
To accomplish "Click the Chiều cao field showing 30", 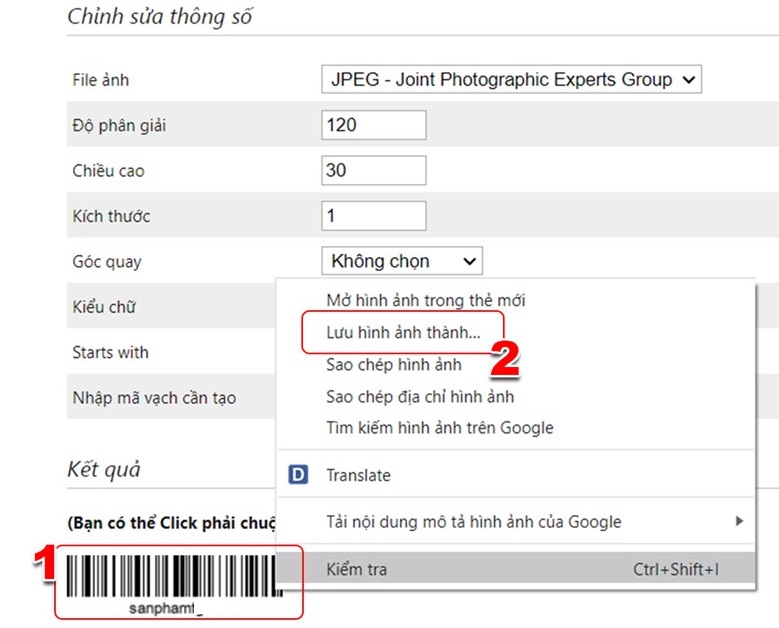I will 374,170.
